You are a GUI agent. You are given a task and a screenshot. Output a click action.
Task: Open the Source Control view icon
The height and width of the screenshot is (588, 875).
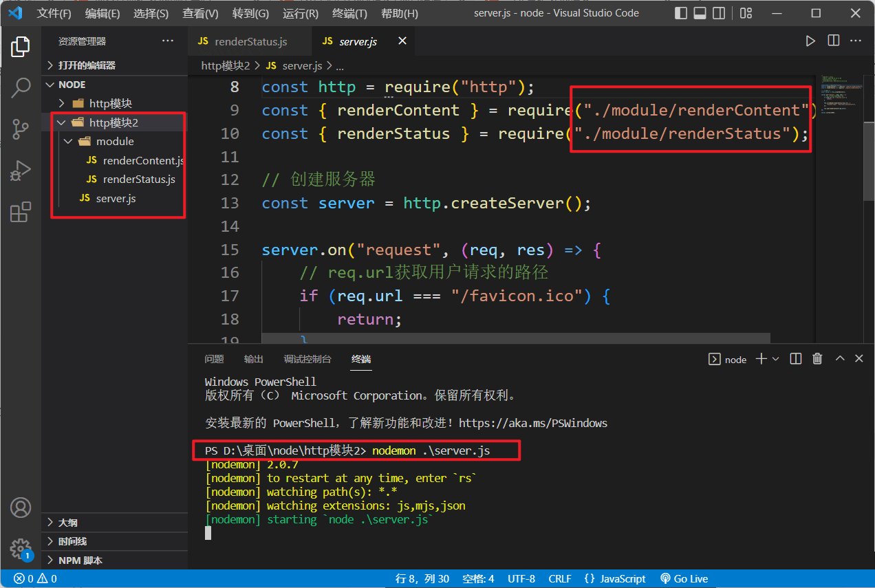point(21,129)
